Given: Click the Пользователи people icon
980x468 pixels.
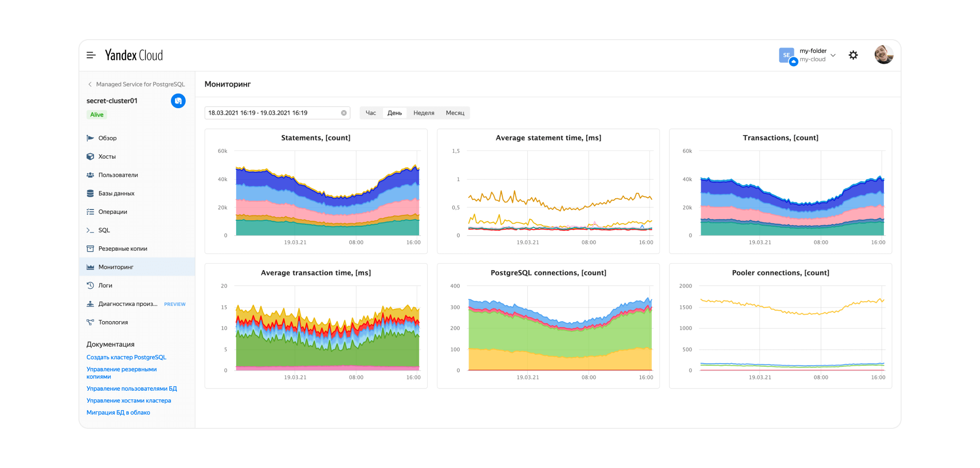Looking at the screenshot, I should (x=90, y=175).
